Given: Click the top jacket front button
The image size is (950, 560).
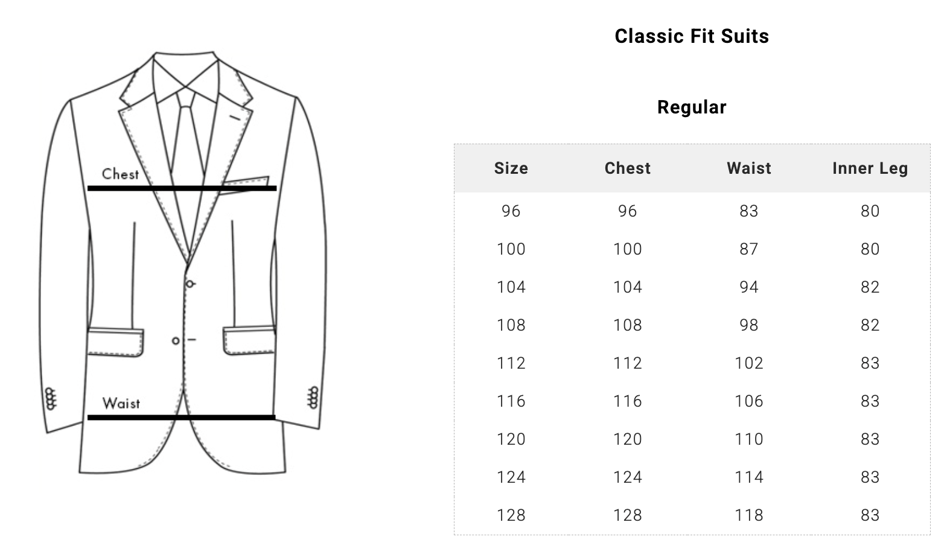Looking at the screenshot, I should (x=190, y=284).
